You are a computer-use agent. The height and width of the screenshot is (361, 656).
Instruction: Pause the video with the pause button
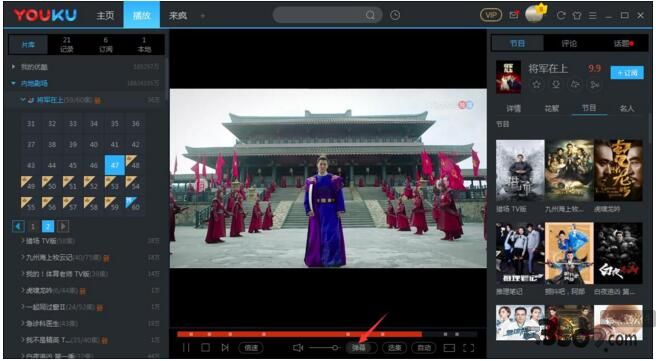(x=186, y=348)
